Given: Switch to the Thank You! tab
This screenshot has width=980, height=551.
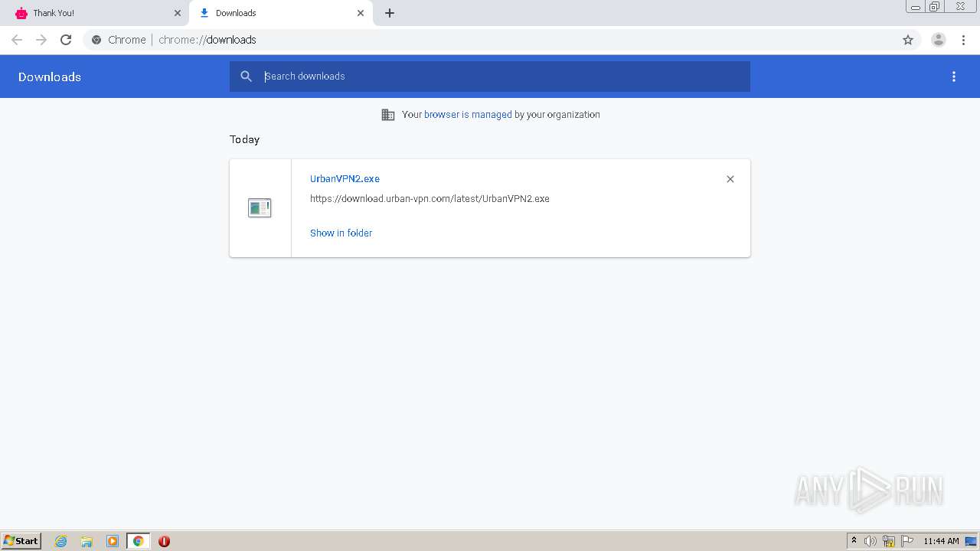Looking at the screenshot, I should 96,13.
